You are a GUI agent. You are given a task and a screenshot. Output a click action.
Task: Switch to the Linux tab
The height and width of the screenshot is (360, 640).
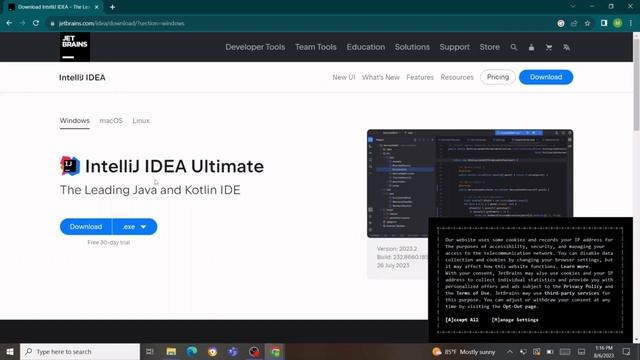(141, 121)
